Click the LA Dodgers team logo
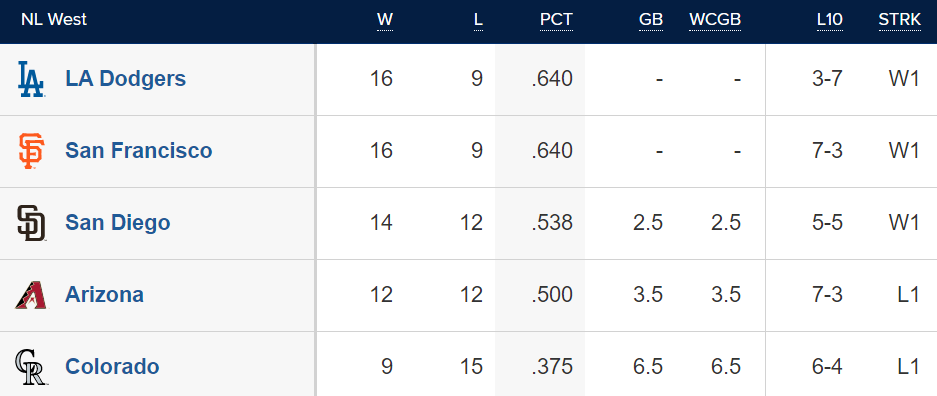 point(31,79)
